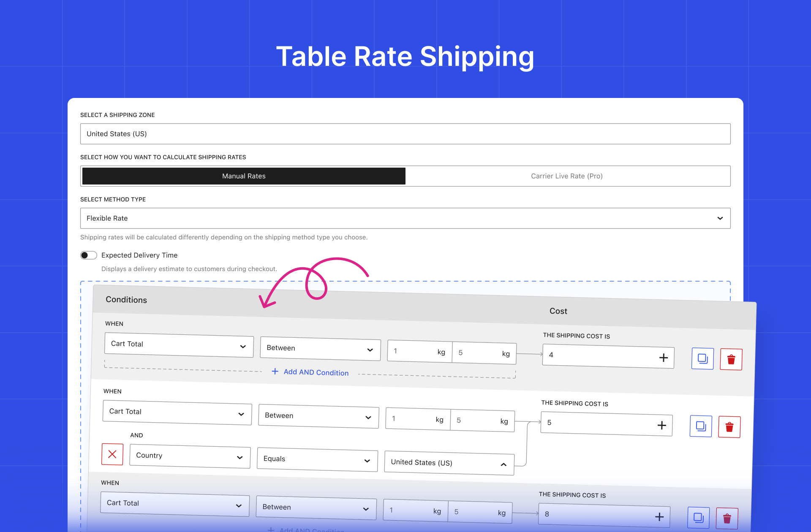Open the Equals operator dropdown
This screenshot has width=811, height=532.
tap(317, 459)
